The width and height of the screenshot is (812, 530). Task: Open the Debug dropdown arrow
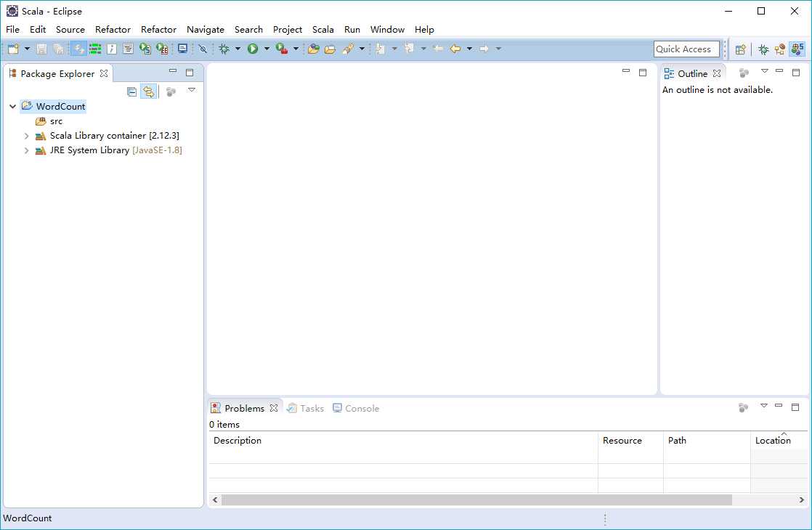237,49
